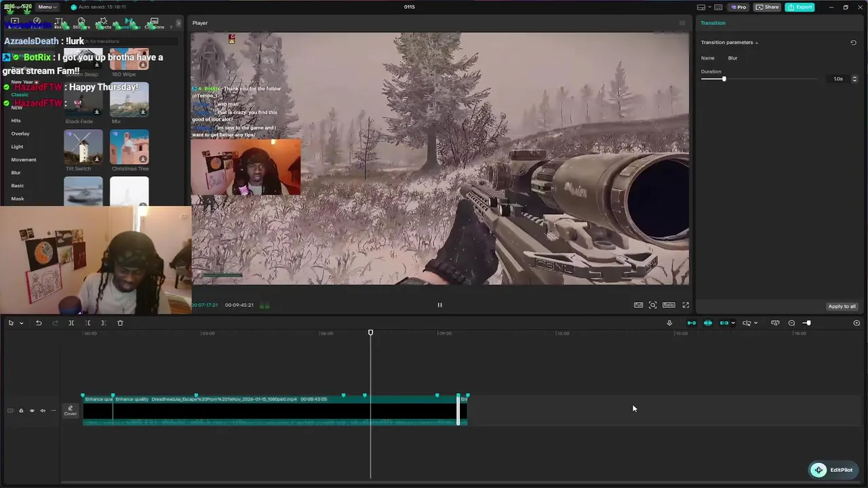Viewport: 868px width, 488px height.
Task: Split the clip at the playhead
Action: click(71, 323)
